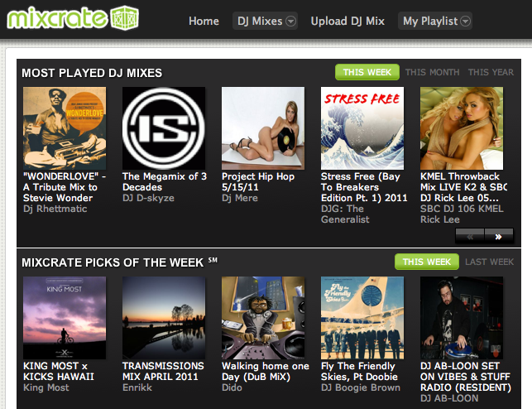Open Walking home one Day (DuB MiX) title
The width and height of the screenshot is (532, 409).
click(266, 371)
